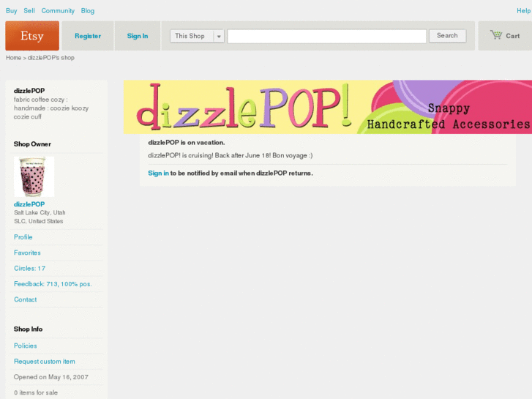Screen dimensions: 532x399
Task: Select the 'dizzlePOP is on vacation.' heading
Action: (x=187, y=143)
